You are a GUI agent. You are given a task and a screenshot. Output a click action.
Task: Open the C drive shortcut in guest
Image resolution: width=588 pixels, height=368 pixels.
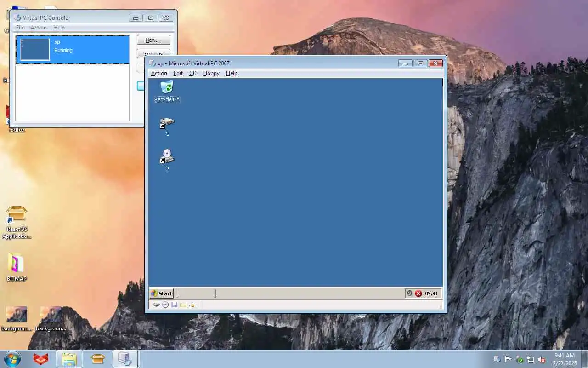click(167, 126)
